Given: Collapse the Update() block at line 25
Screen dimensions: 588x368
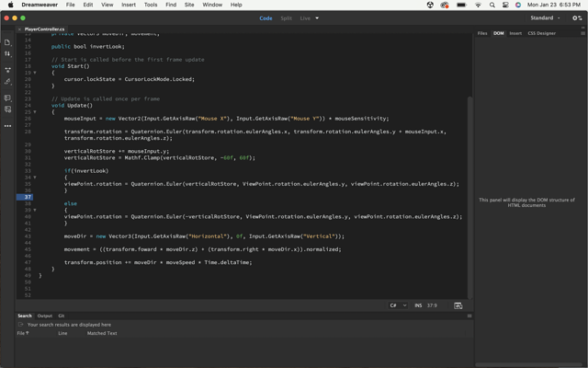Looking at the screenshot, I should pos(35,112).
